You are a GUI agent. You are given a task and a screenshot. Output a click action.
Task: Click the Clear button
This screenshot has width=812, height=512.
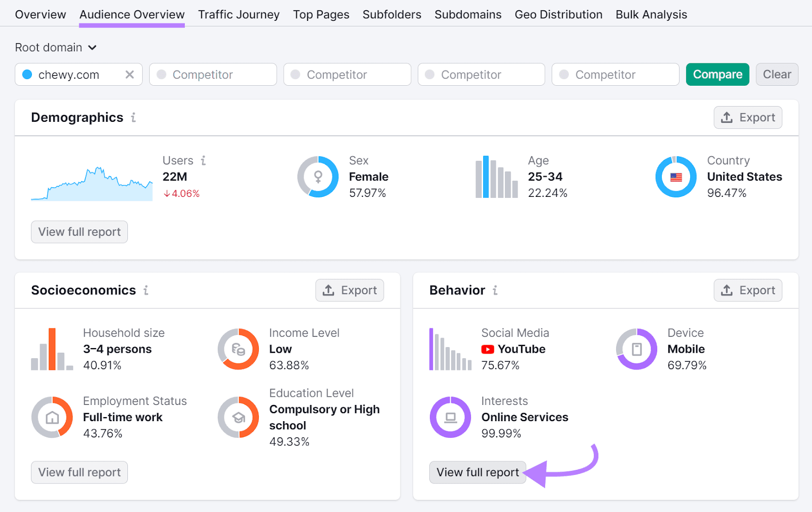click(777, 74)
